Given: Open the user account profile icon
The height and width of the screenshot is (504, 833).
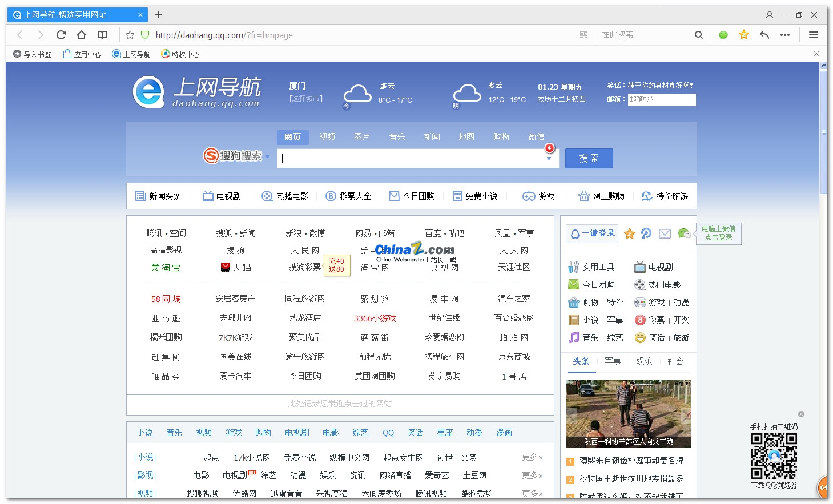Looking at the screenshot, I should (770, 15).
